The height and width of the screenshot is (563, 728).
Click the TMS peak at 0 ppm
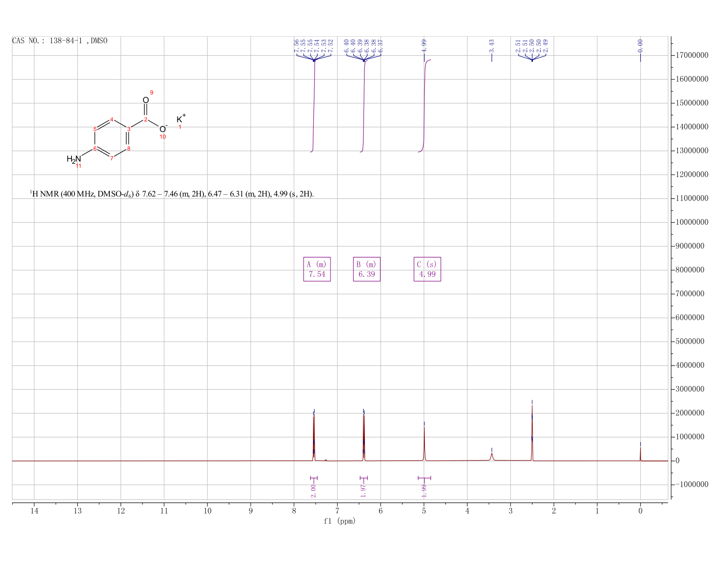coord(640,453)
